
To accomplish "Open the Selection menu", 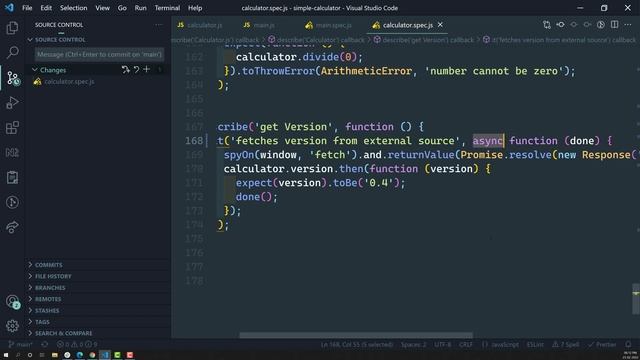I will click(73, 8).
